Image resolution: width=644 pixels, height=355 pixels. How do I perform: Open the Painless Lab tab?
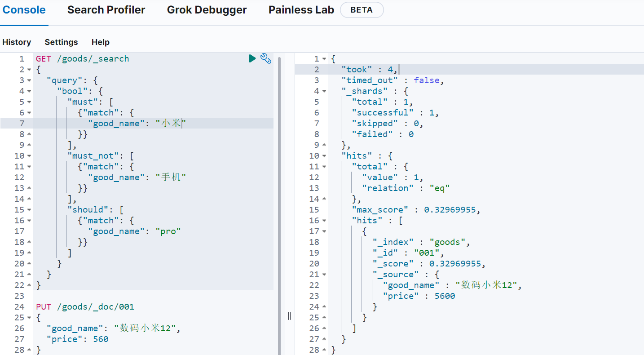coord(301,10)
